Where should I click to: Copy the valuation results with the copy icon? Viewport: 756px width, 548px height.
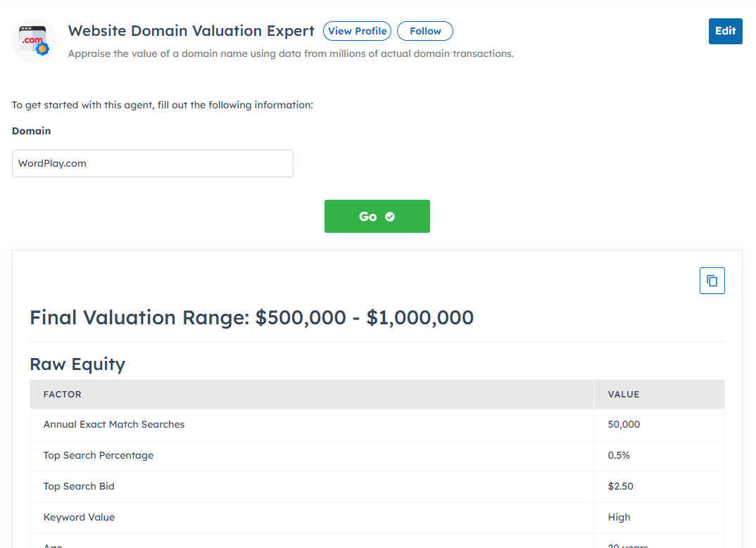coord(712,281)
